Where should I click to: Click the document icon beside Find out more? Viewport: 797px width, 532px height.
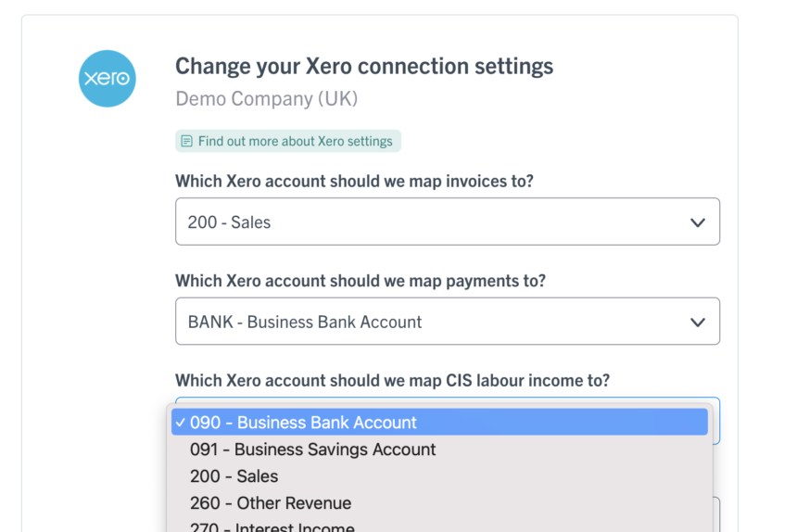point(186,141)
